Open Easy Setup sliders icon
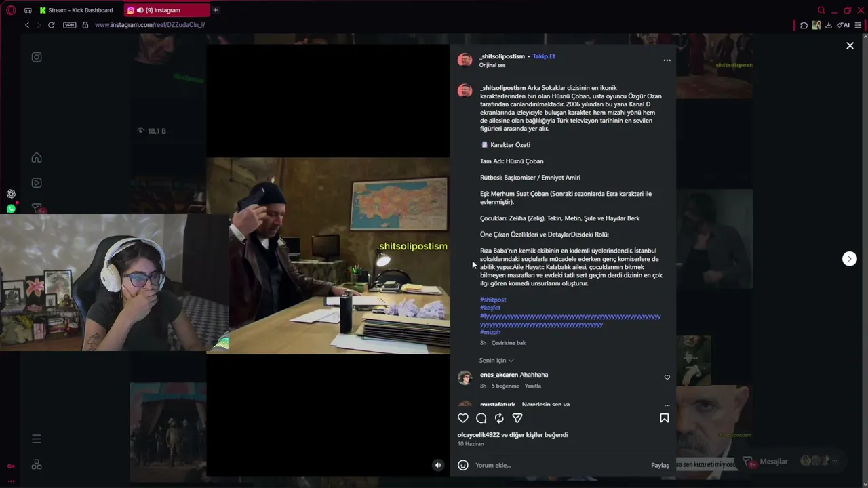 [858, 25]
